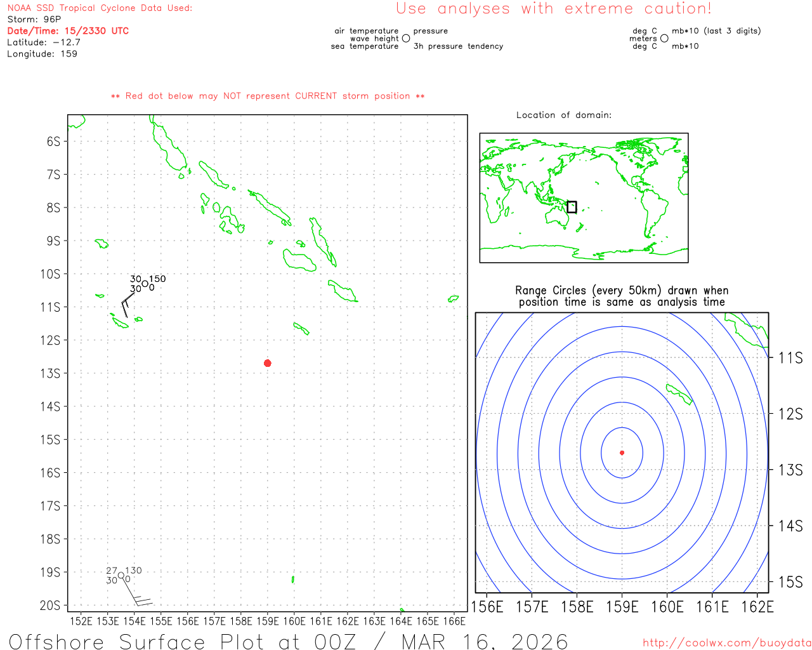Viewport: 812px width, 650px height.
Task: Click the 159E label under range circles map
Action: 622,607
